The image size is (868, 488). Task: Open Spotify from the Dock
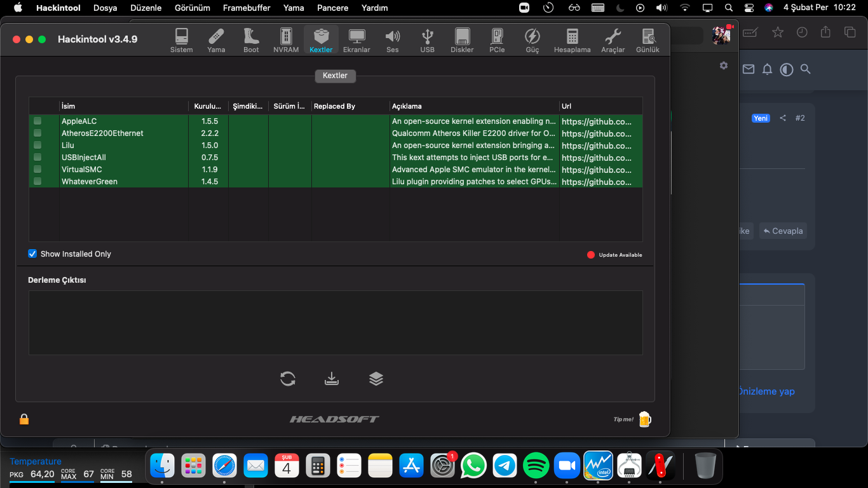(536, 466)
